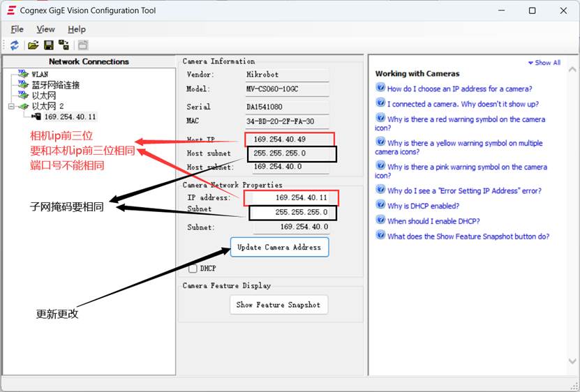Click help icon beside 'I connected a camera'
Screen dimensions: 580x392
[x=380, y=103]
